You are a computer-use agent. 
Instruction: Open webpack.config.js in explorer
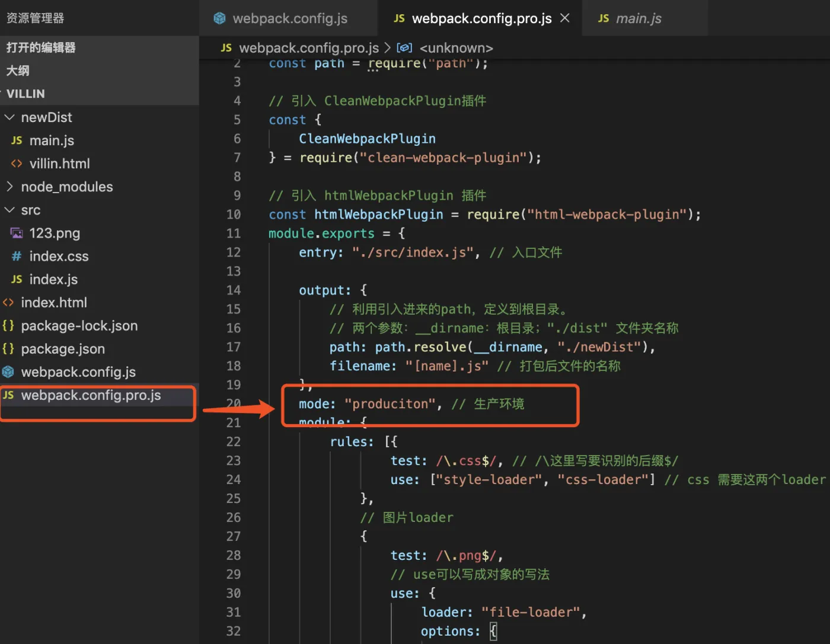pyautogui.click(x=100, y=371)
